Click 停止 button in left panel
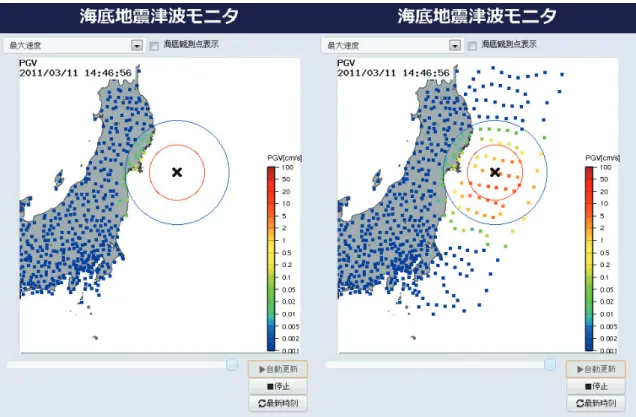 coord(278,386)
